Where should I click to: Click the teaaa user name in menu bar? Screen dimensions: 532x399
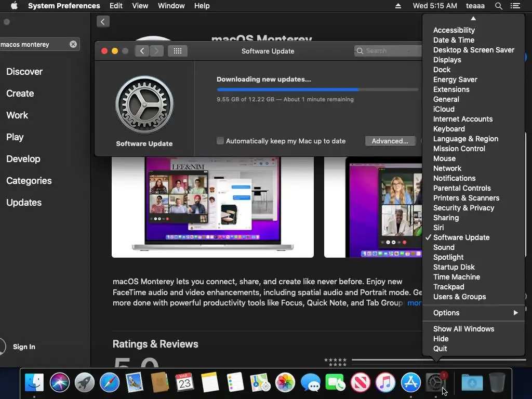475,6
